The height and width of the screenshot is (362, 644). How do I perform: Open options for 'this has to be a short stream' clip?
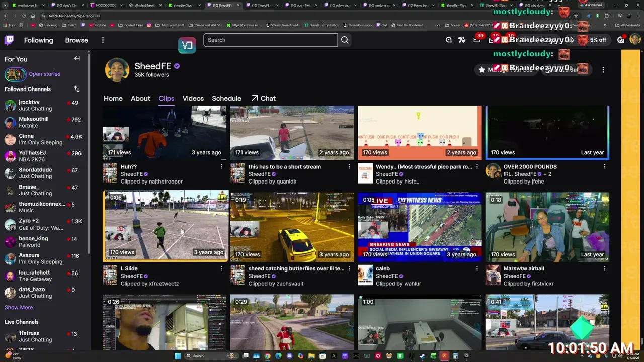350,167
